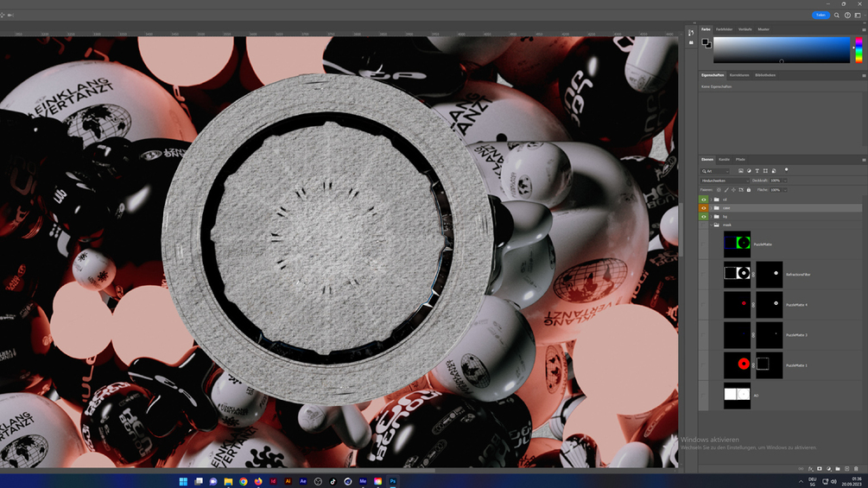Image resolution: width=868 pixels, height=488 pixels.
Task: Select the PuzzleMatte layer thumbnail
Action: click(x=737, y=244)
